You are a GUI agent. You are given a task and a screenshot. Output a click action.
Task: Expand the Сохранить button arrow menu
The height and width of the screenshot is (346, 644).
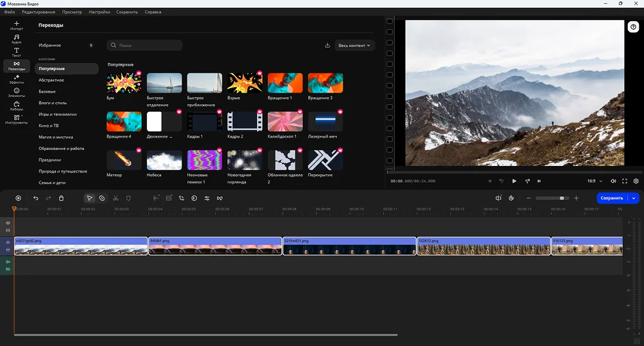click(634, 198)
